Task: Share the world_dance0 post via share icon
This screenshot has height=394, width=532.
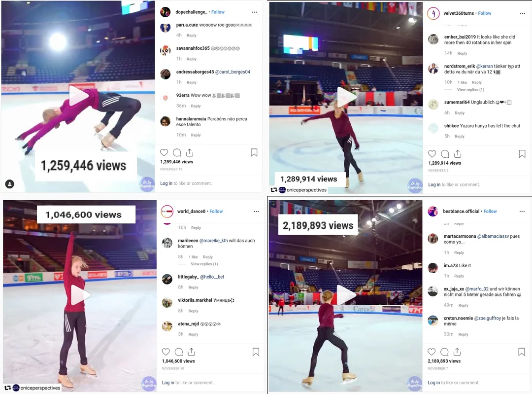Action: pyautogui.click(x=191, y=352)
